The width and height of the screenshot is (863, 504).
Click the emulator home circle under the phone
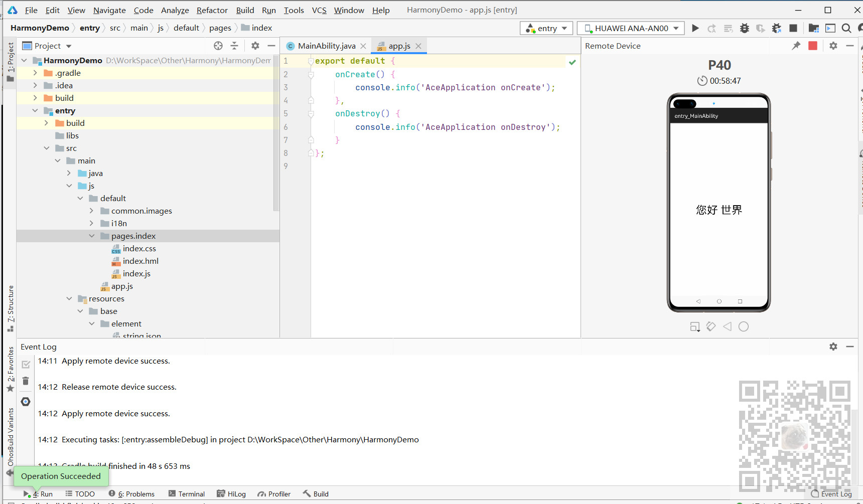(744, 326)
